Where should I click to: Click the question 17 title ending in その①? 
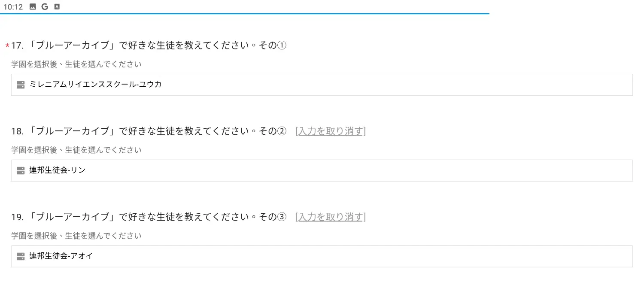coord(149,45)
